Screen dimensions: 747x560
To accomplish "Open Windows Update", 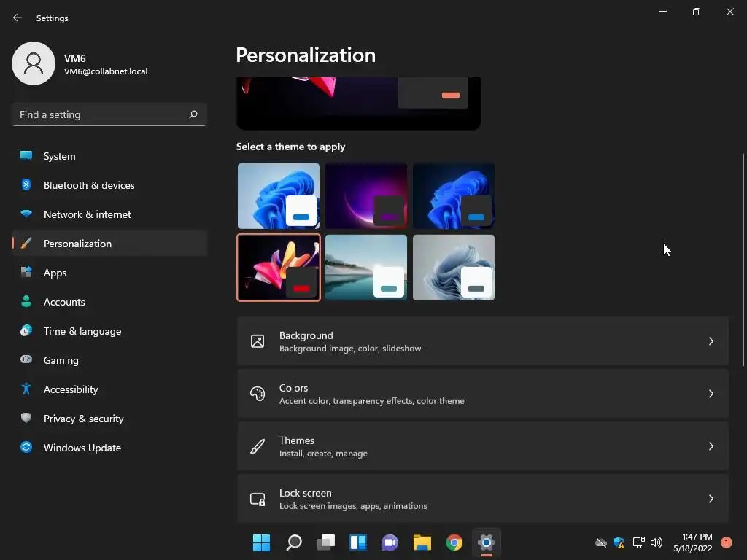I will 109,448.
